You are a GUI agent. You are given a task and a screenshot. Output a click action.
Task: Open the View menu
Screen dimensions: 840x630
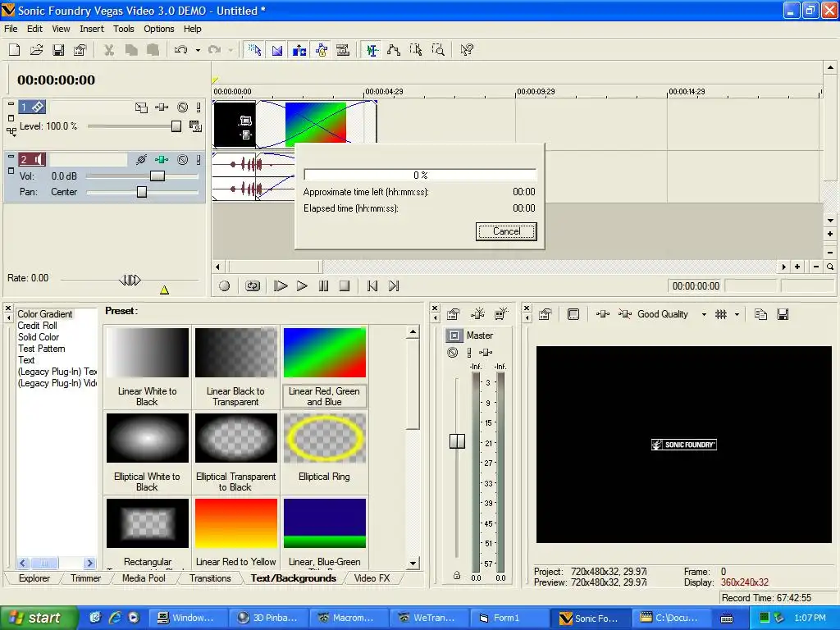click(x=61, y=29)
